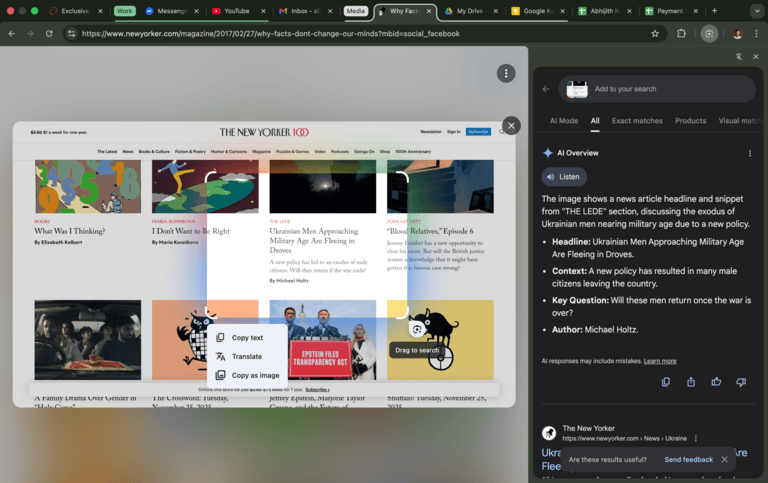This screenshot has height=483, width=768.
Task: Close the My Drive tab
Action: pos(495,11)
